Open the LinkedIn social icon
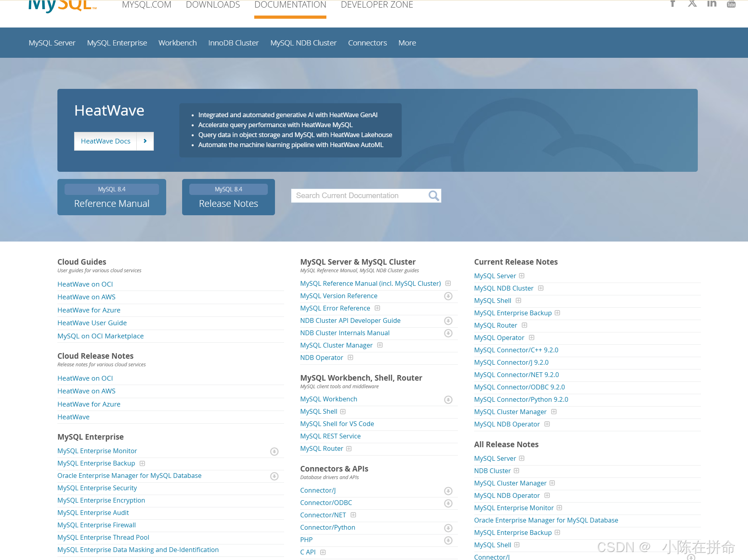 [x=712, y=4]
